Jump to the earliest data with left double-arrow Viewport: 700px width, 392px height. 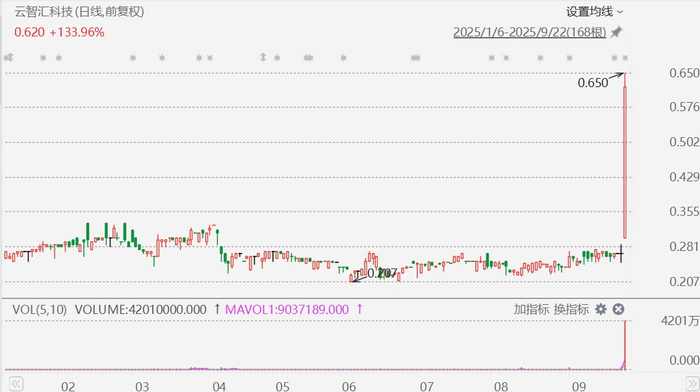pyautogui.click(x=16, y=384)
